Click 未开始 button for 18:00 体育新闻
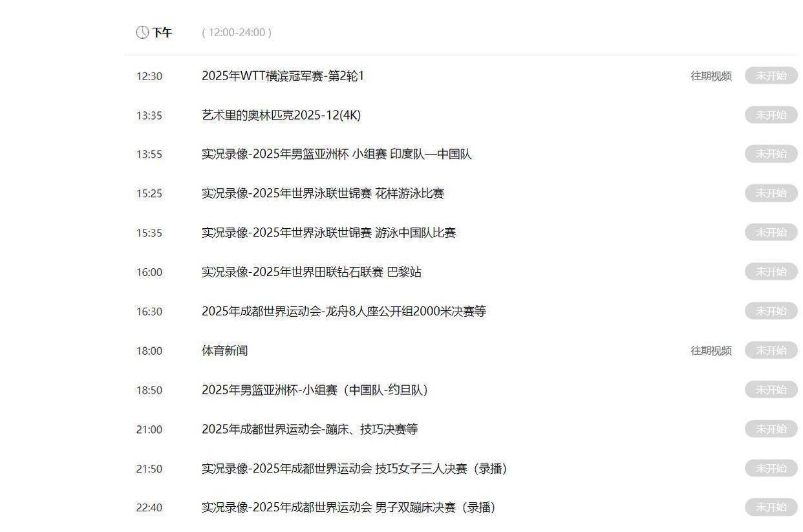This screenshot has width=803, height=532. [771, 350]
